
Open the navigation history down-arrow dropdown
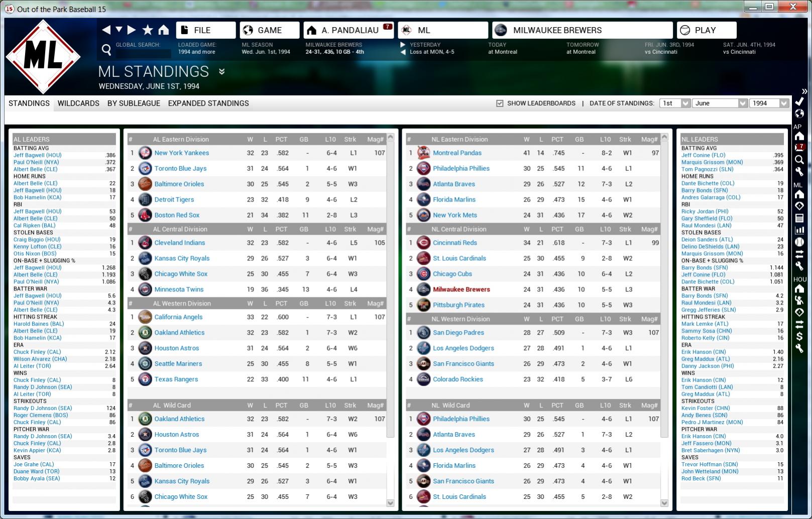click(119, 30)
